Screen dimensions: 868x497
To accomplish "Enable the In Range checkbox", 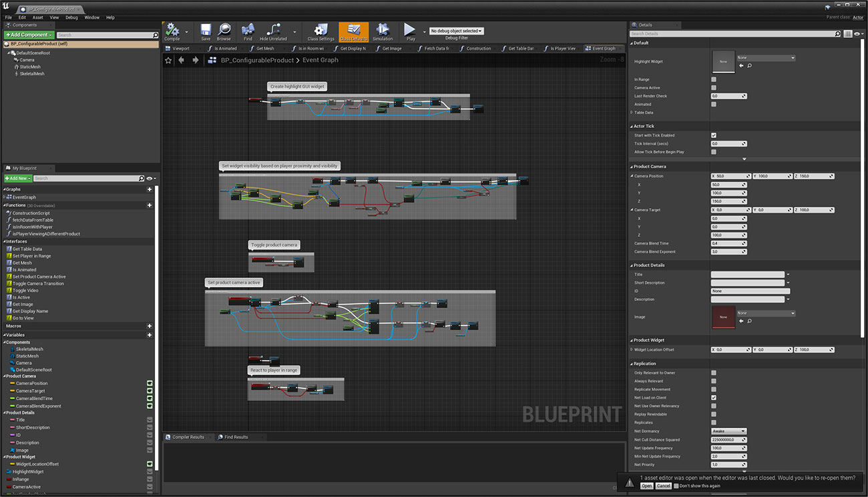I will 714,79.
